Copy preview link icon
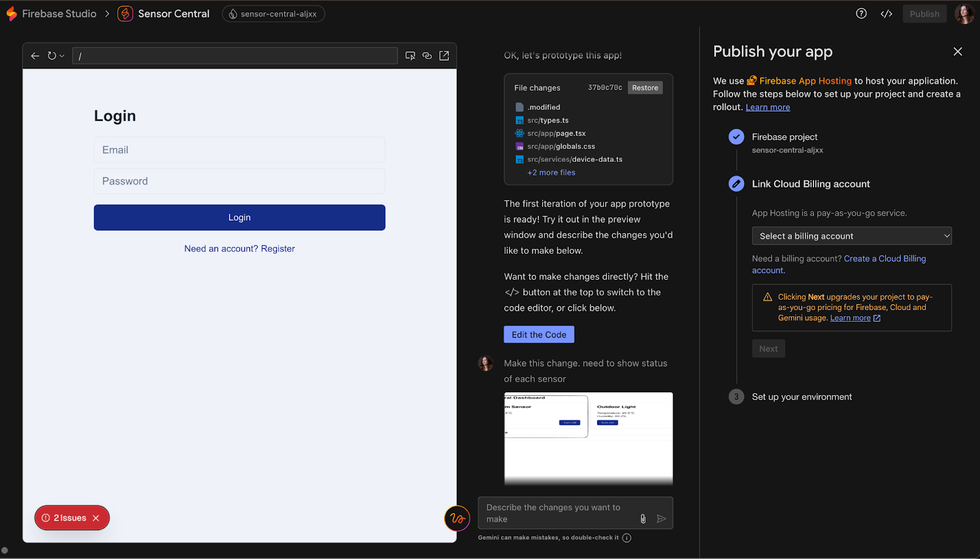This screenshot has width=980, height=559. (427, 56)
